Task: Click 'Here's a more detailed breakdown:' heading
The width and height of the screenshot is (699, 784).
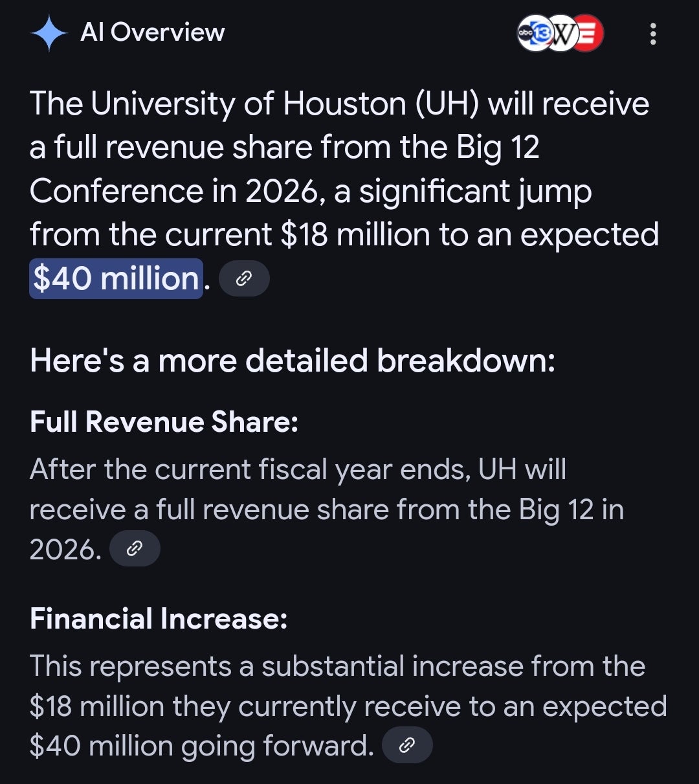Action: click(x=293, y=361)
